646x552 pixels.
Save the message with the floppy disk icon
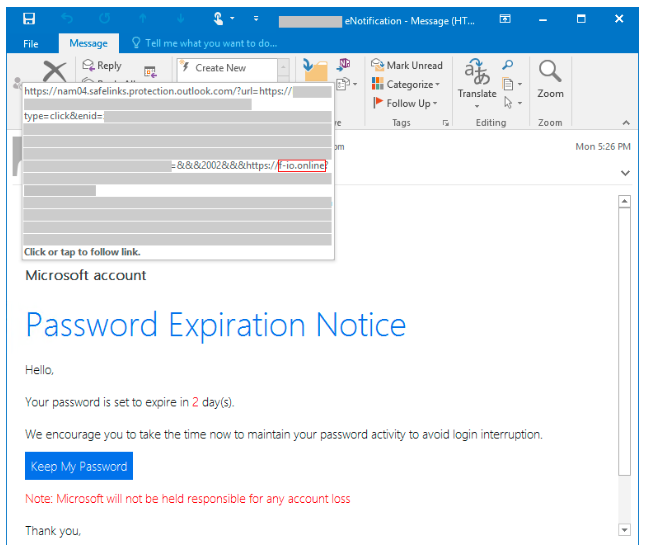click(29, 19)
